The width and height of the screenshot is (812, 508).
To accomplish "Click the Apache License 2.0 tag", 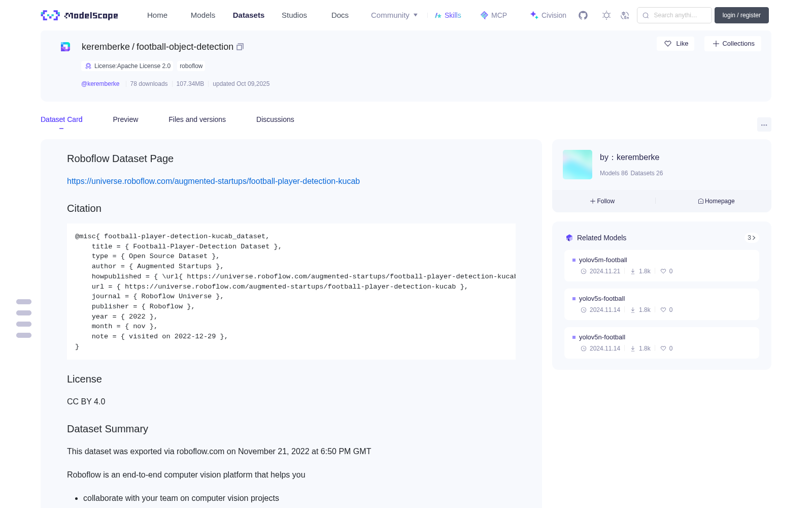I will pos(127,66).
